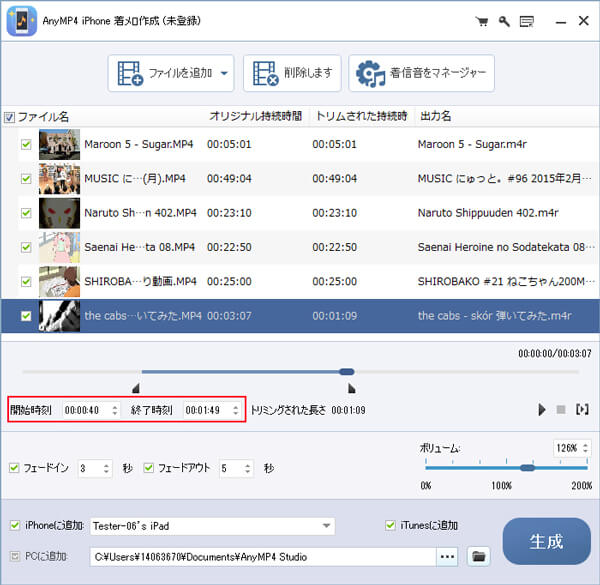The width and height of the screenshot is (600, 585).
Task: Toggle the フェードイン fade-in checkbox
Action: point(13,468)
